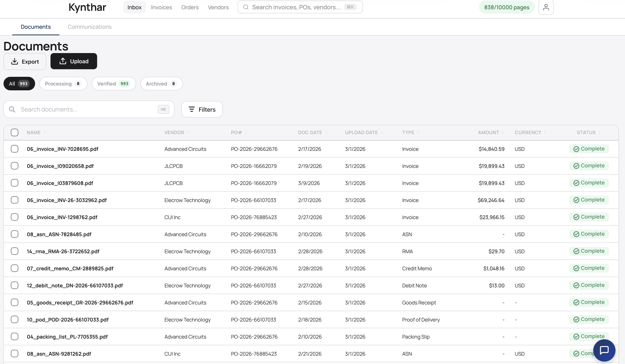Open the Invoices nav item
Screen dimensions: 625x364
point(161,7)
